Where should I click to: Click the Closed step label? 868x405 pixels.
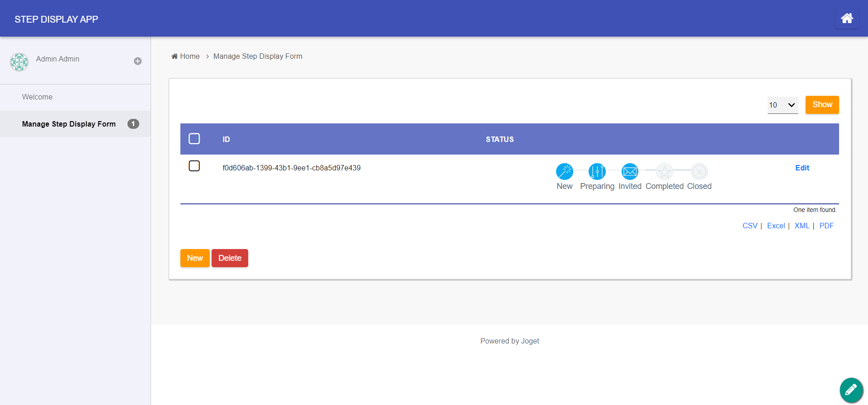[x=699, y=186]
